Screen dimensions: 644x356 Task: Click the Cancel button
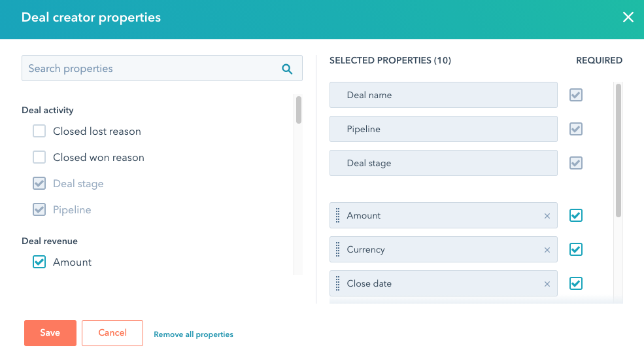112,333
